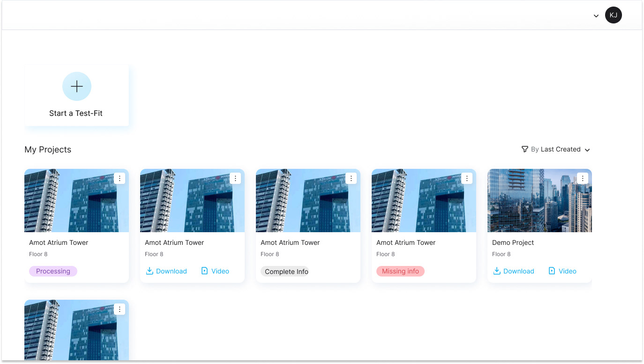
Task: Open thumbnail of the Missing info project card
Action: click(x=424, y=200)
